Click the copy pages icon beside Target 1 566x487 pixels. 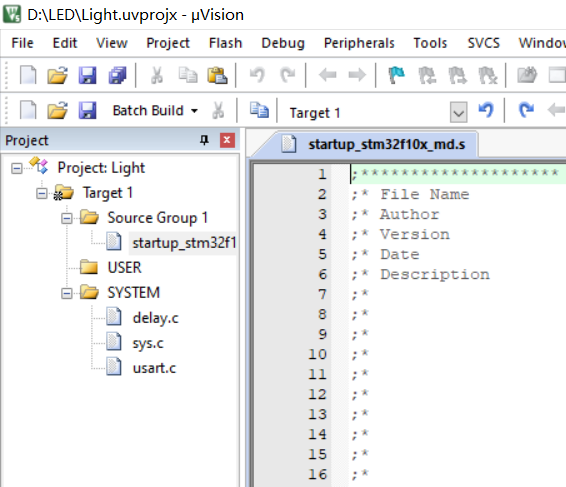(259, 110)
